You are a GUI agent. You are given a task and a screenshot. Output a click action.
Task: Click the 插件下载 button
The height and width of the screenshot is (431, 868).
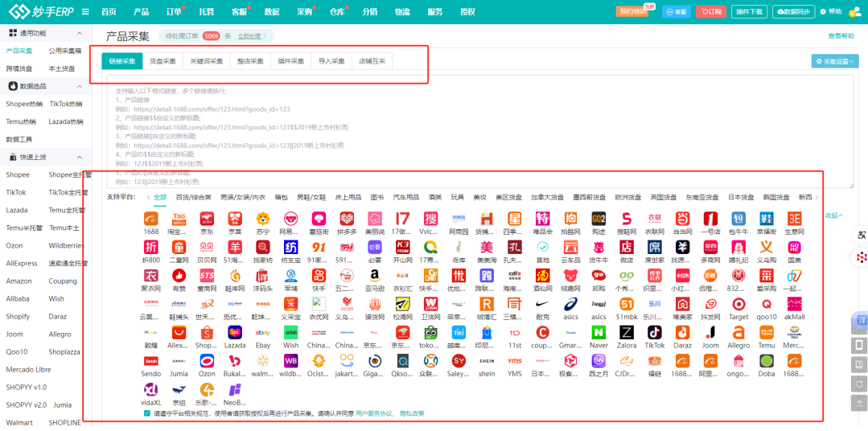coord(750,11)
